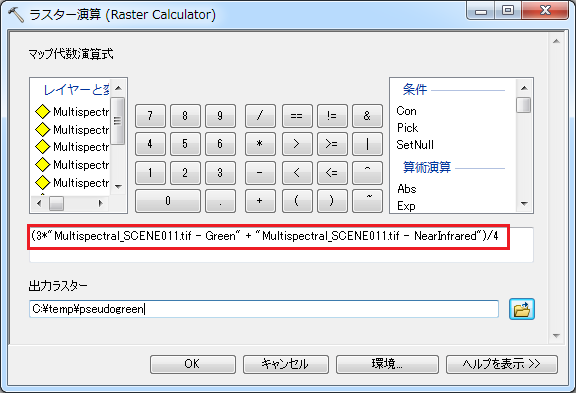Click calculator key 6
576x393 pixels.
tap(220, 144)
